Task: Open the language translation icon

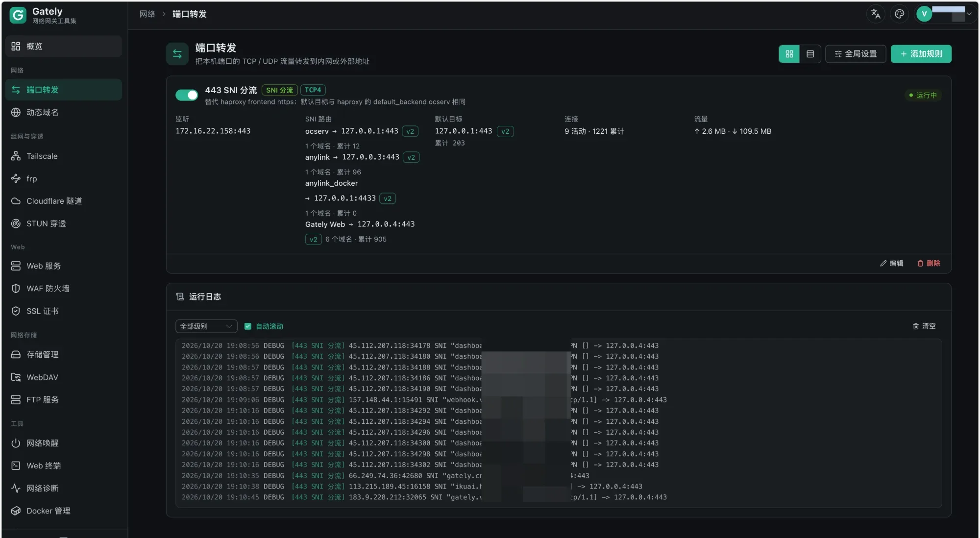Action: pos(876,14)
